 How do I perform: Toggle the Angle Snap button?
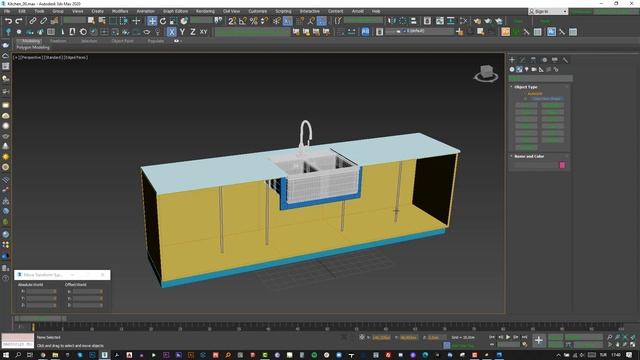coord(243,21)
